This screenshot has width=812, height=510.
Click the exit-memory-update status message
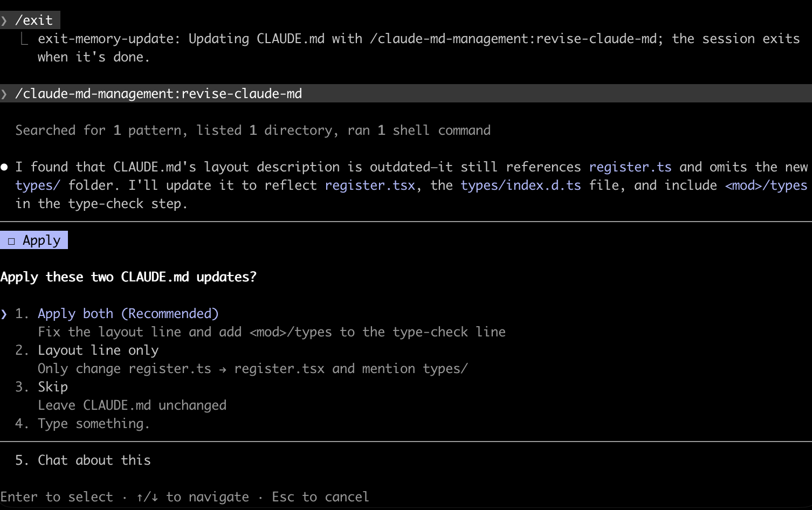[x=418, y=47]
